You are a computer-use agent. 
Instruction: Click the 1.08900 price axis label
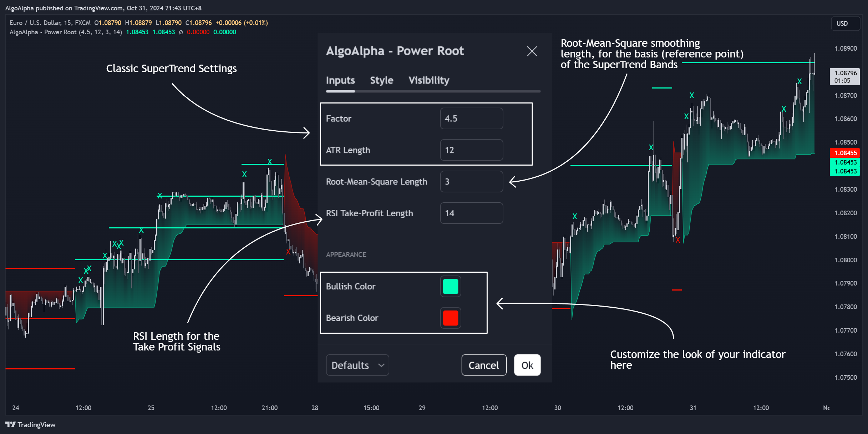coord(846,49)
